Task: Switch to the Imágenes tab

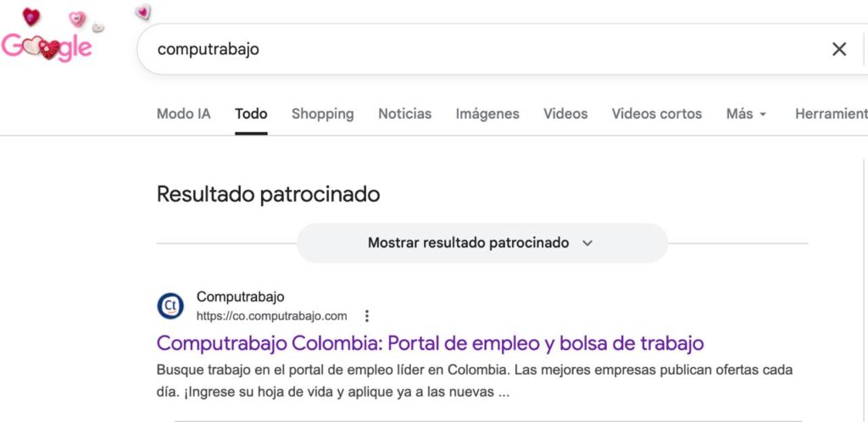Action: (x=487, y=114)
